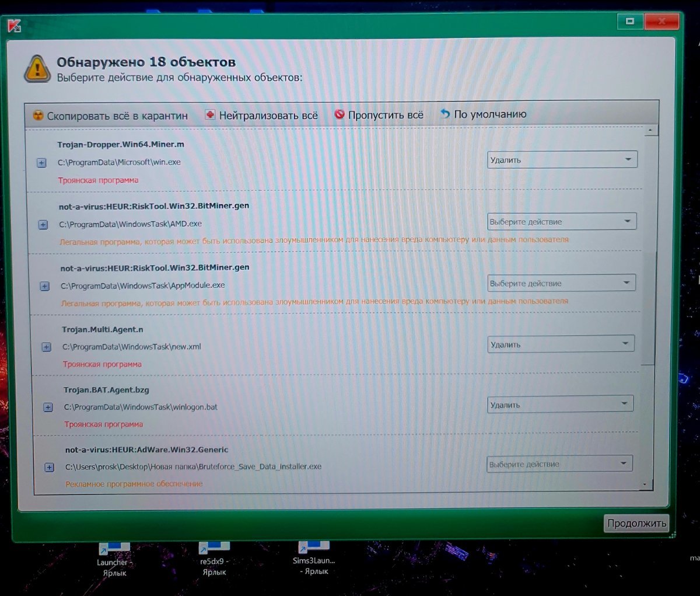Click path C:\ProgramData\WindowsTask\winlogon.bat
Viewport: 700px width, 596px height.
pyautogui.click(x=141, y=407)
